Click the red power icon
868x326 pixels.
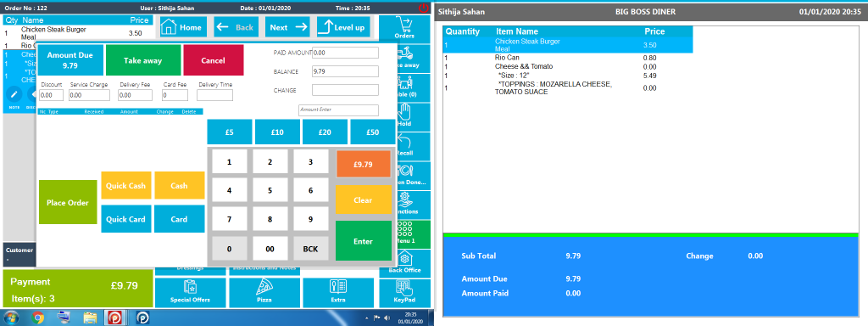point(424,8)
